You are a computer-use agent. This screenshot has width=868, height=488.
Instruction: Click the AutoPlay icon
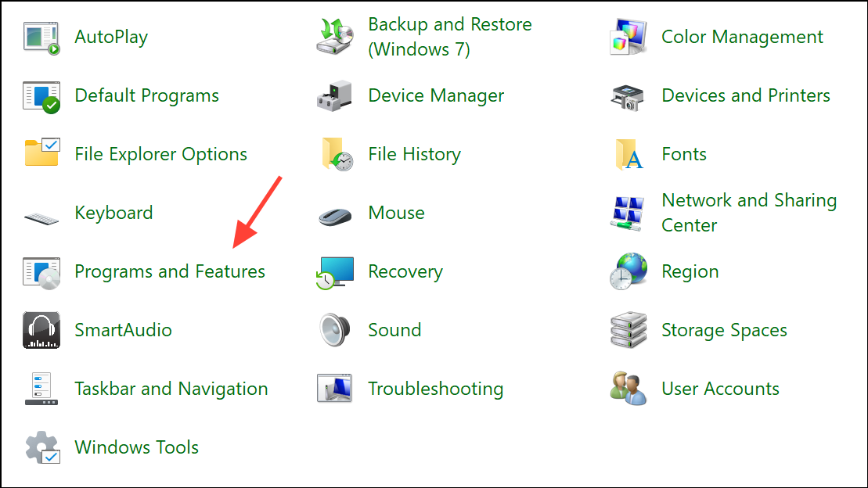coord(41,38)
